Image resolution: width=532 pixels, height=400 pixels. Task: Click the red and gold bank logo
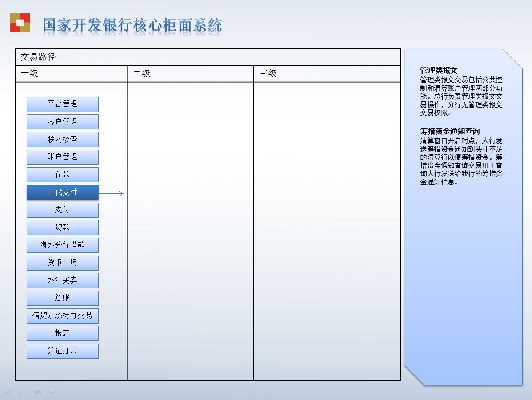tap(20, 23)
